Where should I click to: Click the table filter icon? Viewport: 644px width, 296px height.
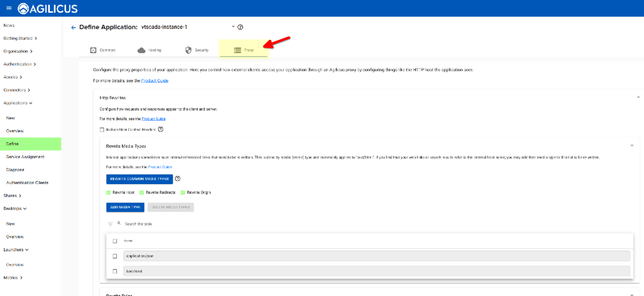click(x=110, y=224)
